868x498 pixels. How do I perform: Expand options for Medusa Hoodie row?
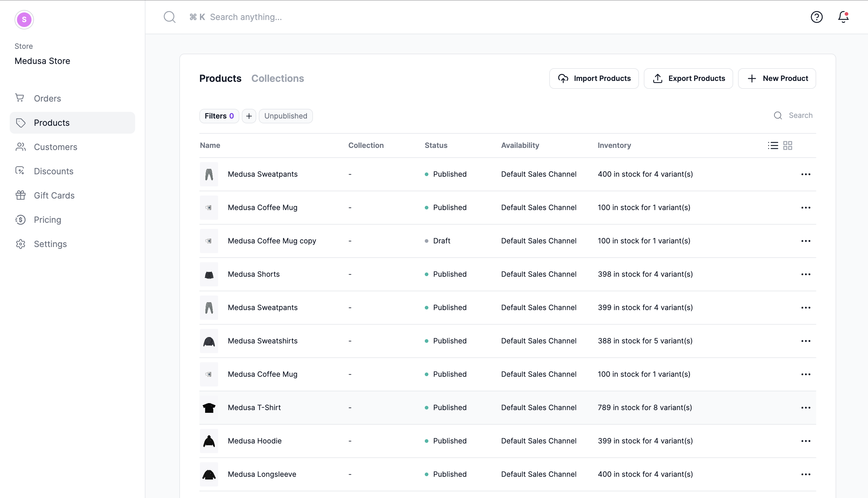[x=806, y=441]
